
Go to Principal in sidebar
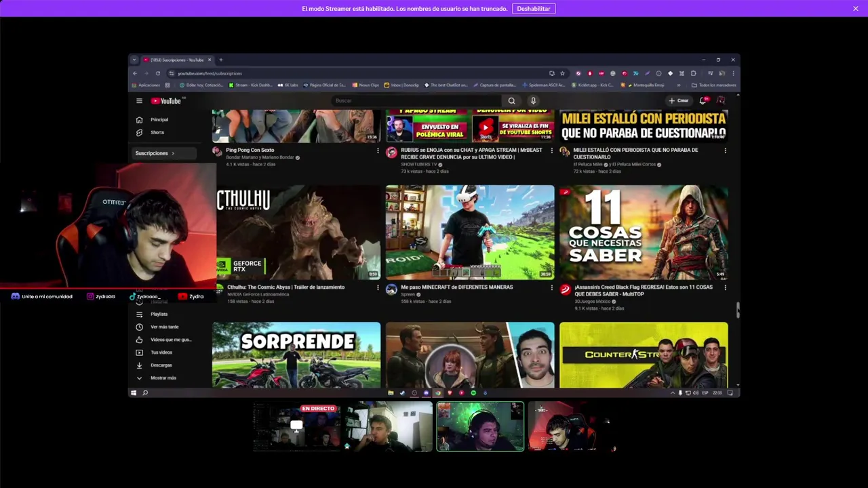click(163, 120)
